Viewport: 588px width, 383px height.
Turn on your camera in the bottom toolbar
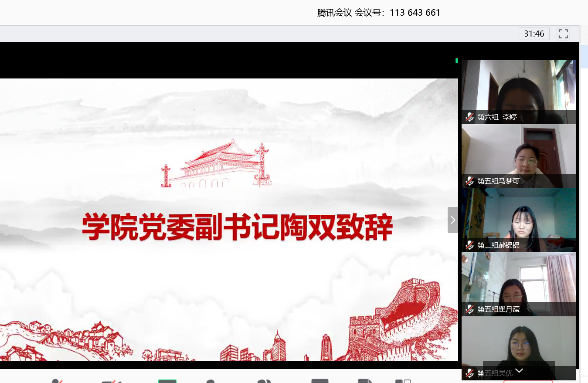112,381
